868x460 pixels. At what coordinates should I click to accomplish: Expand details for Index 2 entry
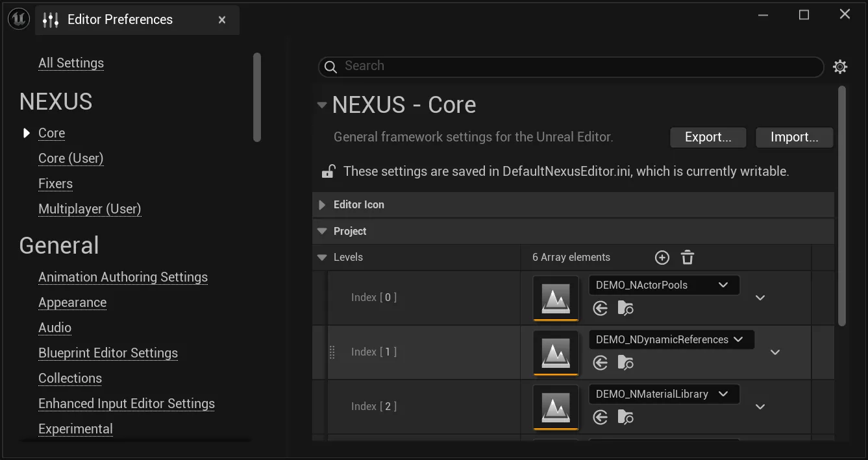pos(760,406)
